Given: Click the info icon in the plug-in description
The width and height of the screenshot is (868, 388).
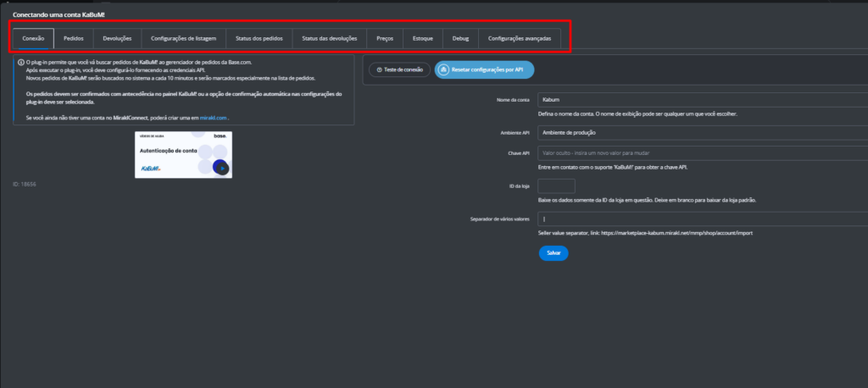Looking at the screenshot, I should click(21, 63).
